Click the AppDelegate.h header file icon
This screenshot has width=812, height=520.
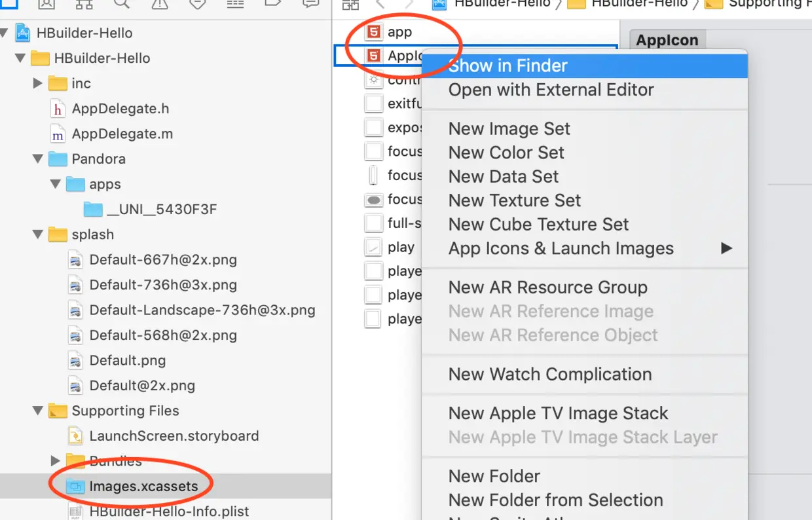tap(58, 109)
